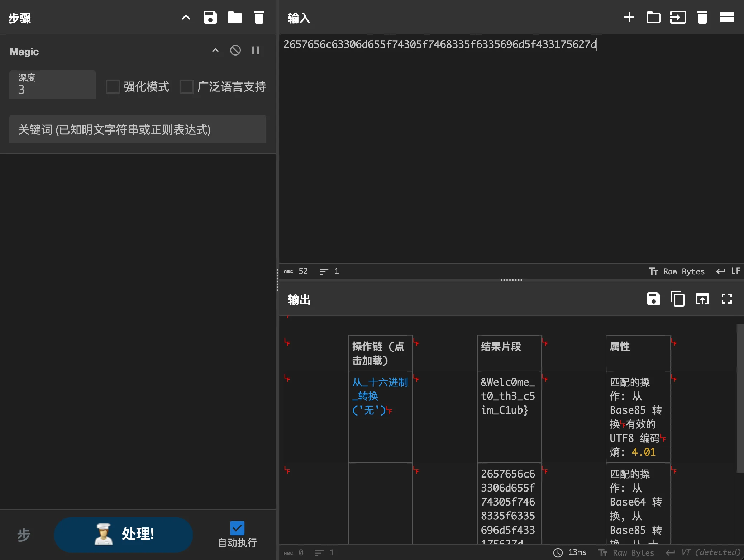Copy output to clipboard
The height and width of the screenshot is (560, 744).
pos(677,299)
